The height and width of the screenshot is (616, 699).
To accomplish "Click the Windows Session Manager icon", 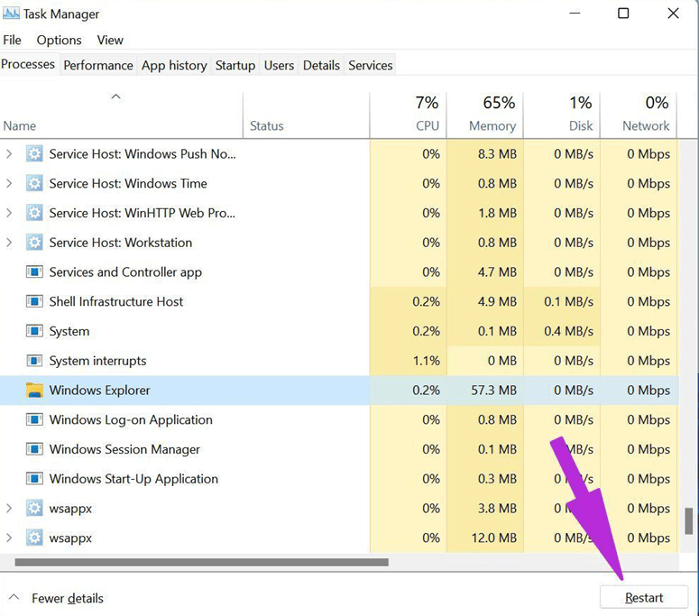I will click(34, 449).
